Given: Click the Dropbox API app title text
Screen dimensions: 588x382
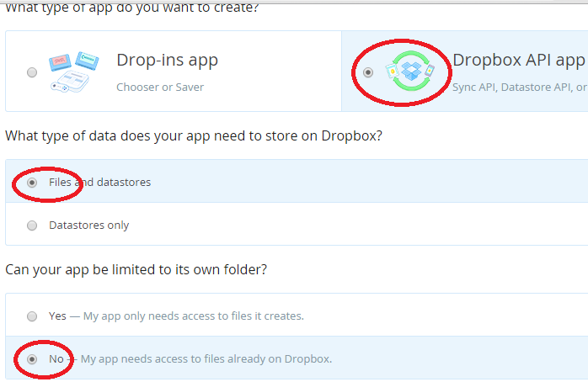Looking at the screenshot, I should pyautogui.click(x=519, y=61).
